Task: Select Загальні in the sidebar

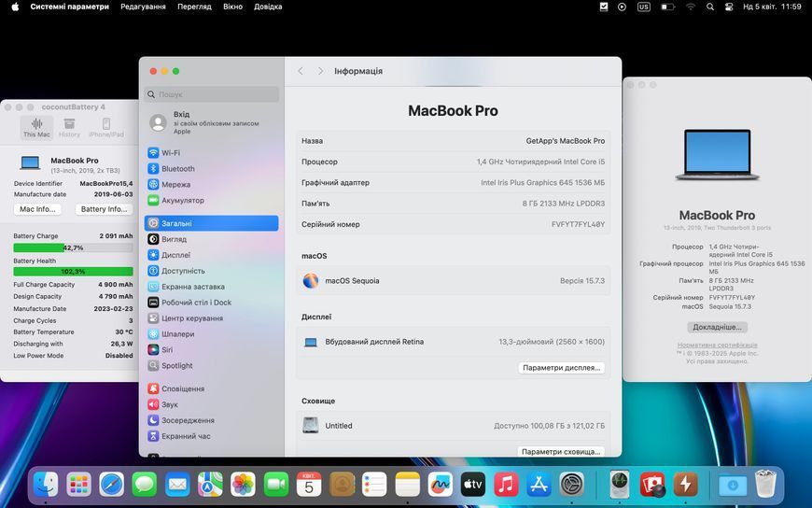Action: 211,223
